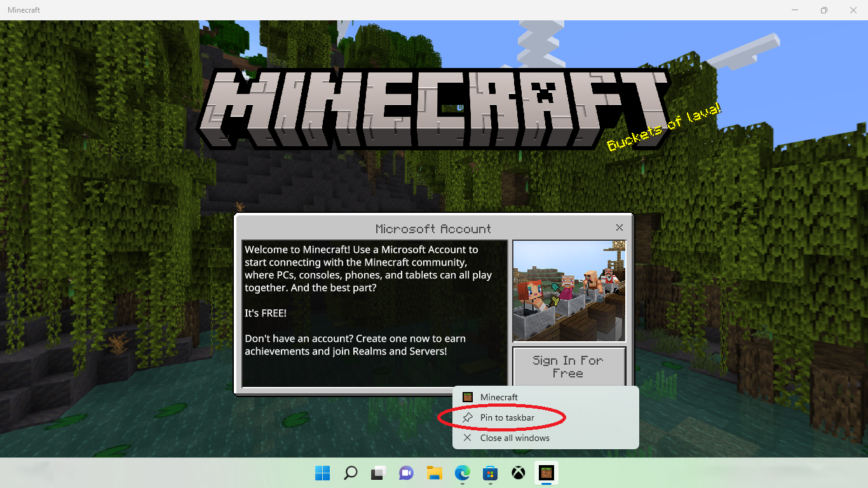The image size is (868, 488).
Task: Open File Explorer from taskbar
Action: 434,473
